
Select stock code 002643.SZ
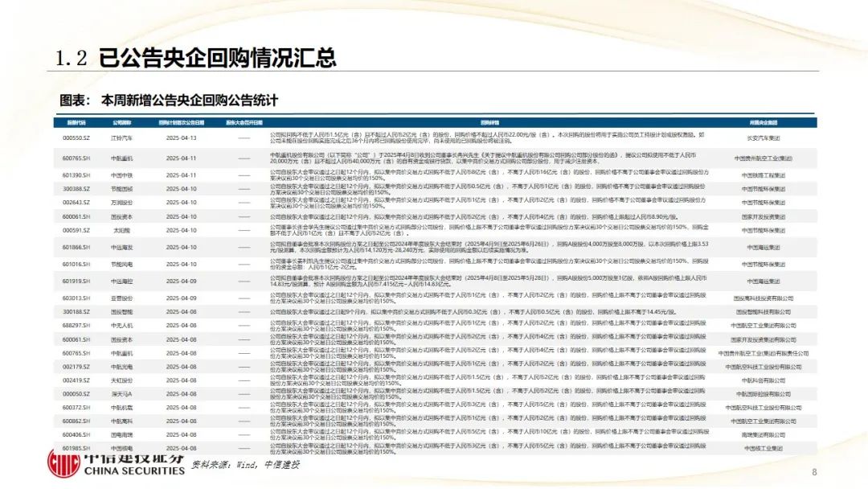point(76,203)
